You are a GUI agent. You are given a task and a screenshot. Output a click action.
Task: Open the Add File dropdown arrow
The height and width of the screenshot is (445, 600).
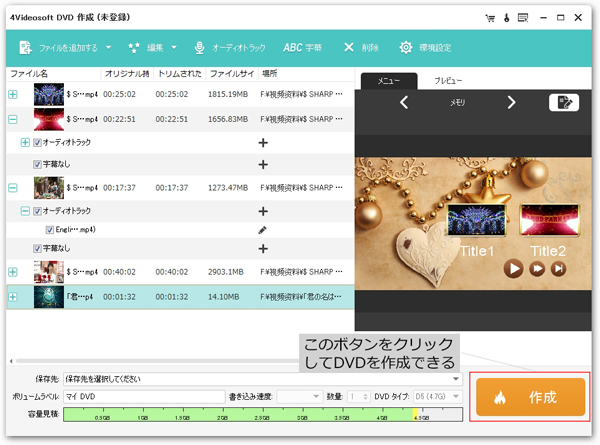[109, 47]
